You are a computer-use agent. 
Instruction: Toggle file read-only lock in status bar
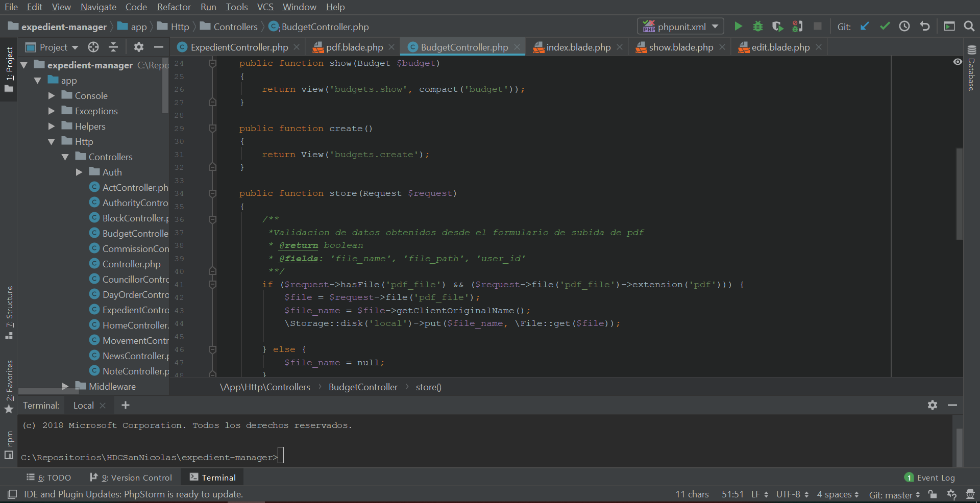pyautogui.click(x=933, y=494)
